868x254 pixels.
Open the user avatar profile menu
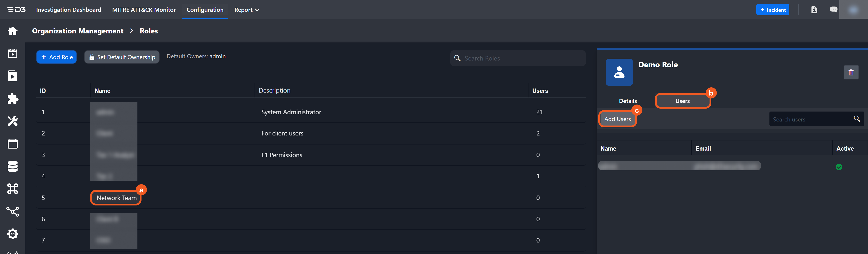coord(853,10)
